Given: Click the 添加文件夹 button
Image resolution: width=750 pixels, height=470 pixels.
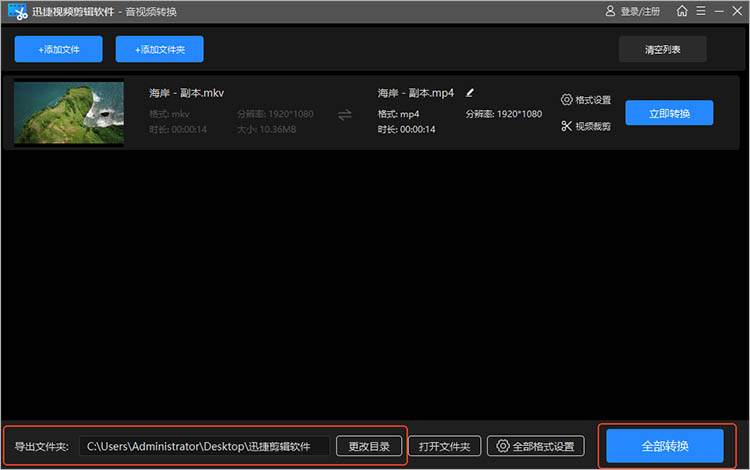Looking at the screenshot, I should coord(159,49).
